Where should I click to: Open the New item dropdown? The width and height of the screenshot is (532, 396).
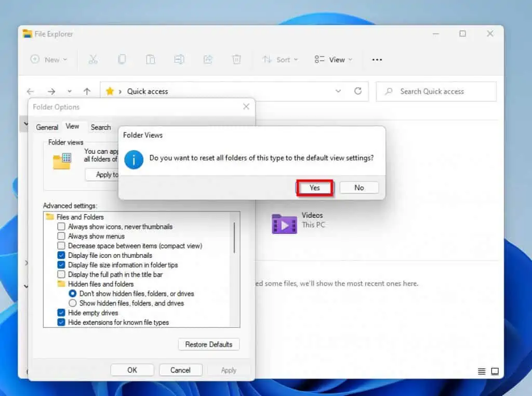[x=49, y=60]
